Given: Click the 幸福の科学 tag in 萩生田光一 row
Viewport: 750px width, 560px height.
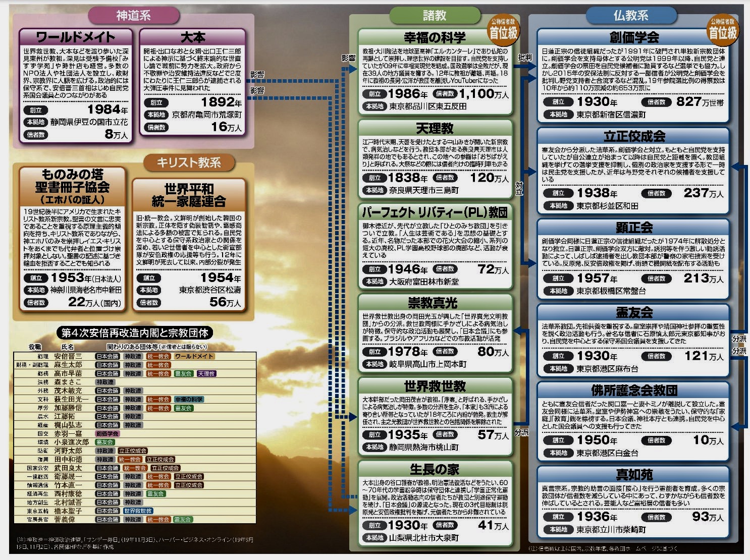Looking at the screenshot, I should point(189,400).
